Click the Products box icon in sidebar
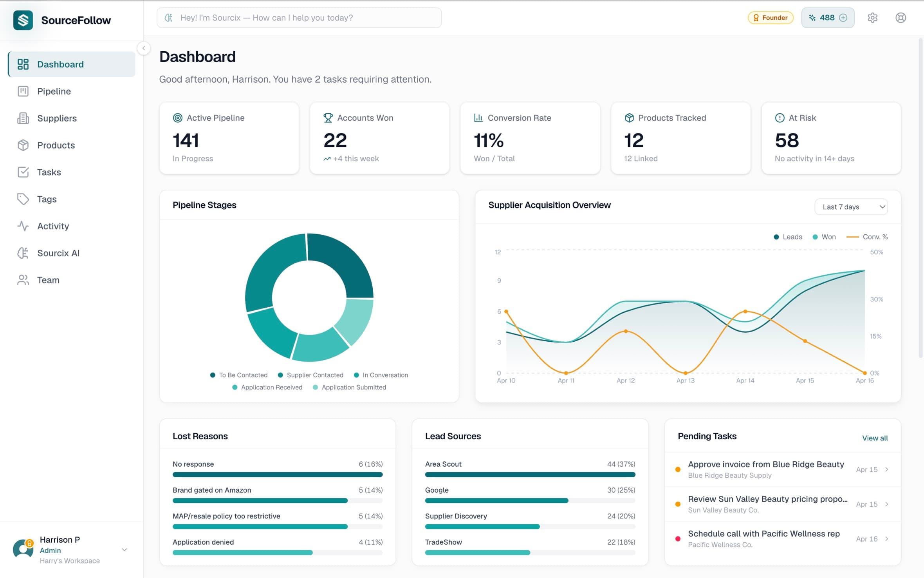The height and width of the screenshot is (578, 924). pos(23,145)
